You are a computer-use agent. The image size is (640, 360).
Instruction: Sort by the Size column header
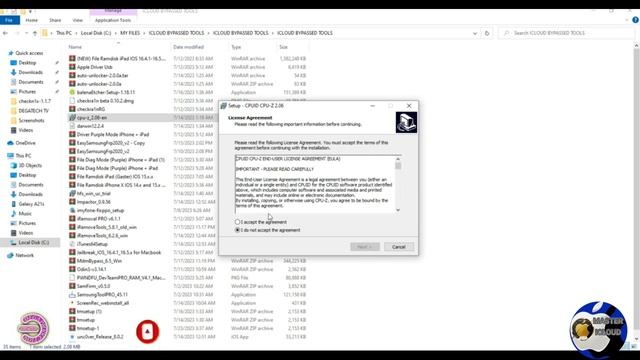[283, 47]
